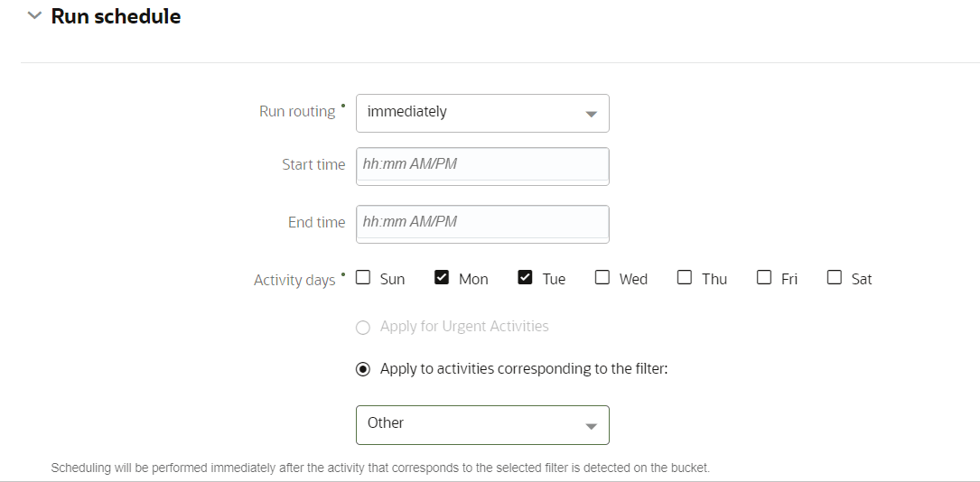Select Apply for Urgent Activities radio button
Image resolution: width=980 pixels, height=482 pixels.
click(x=362, y=327)
